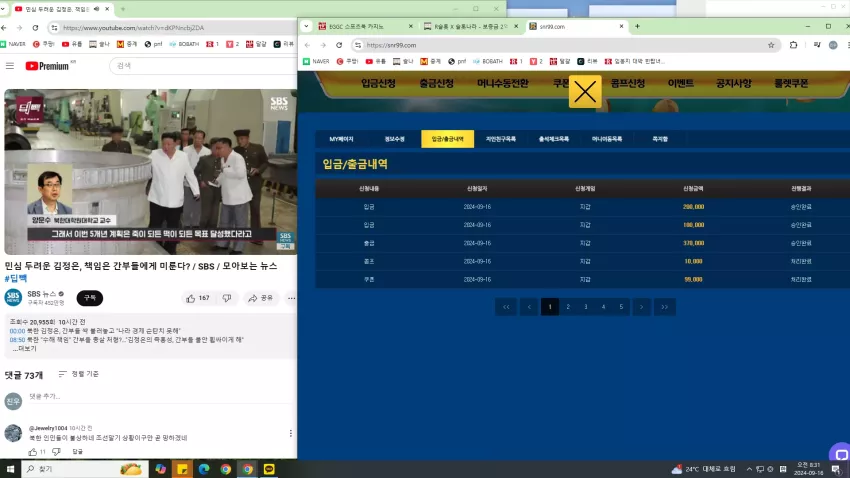This screenshot has height=478, width=850.
Task: Open Microsoft Edge from the taskbar
Action: point(204,469)
